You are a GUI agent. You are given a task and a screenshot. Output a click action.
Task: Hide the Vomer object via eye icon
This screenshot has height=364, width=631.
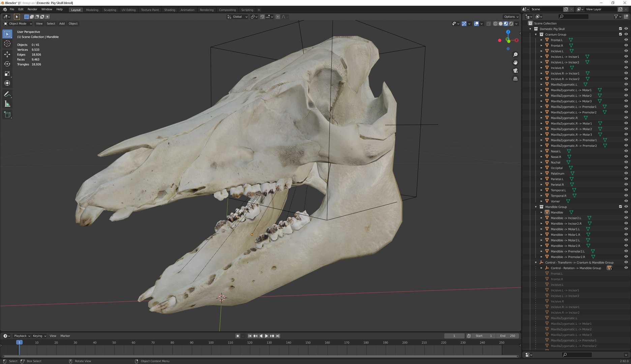click(626, 201)
